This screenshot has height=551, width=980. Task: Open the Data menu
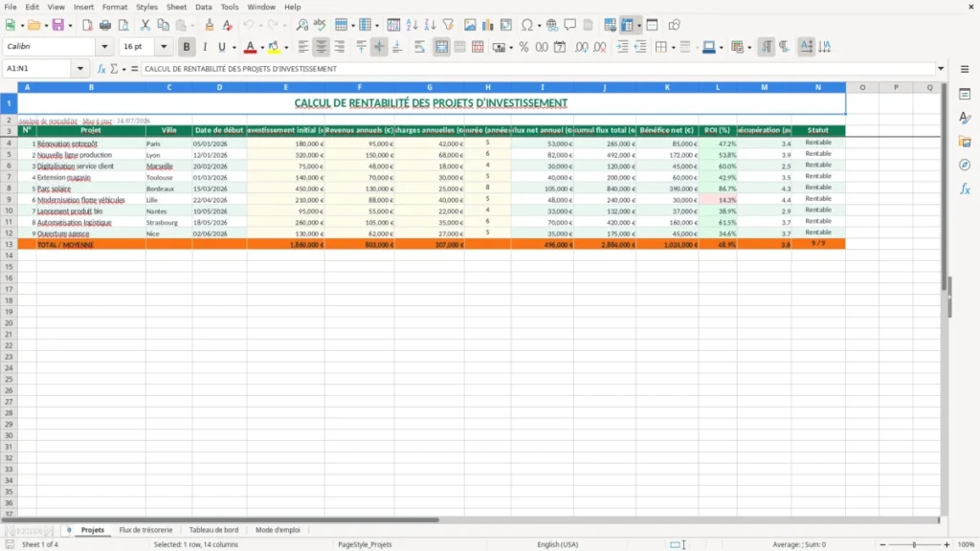pos(204,7)
